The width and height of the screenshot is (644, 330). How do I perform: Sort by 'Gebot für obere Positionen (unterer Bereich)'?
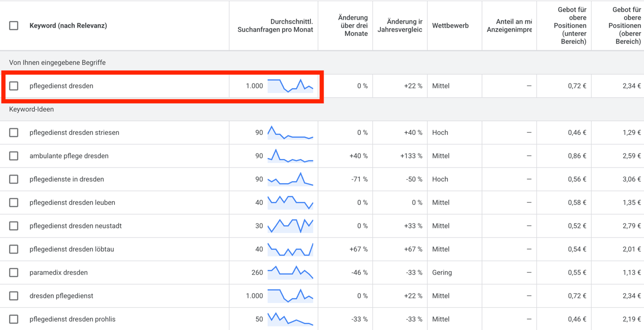coord(570,26)
